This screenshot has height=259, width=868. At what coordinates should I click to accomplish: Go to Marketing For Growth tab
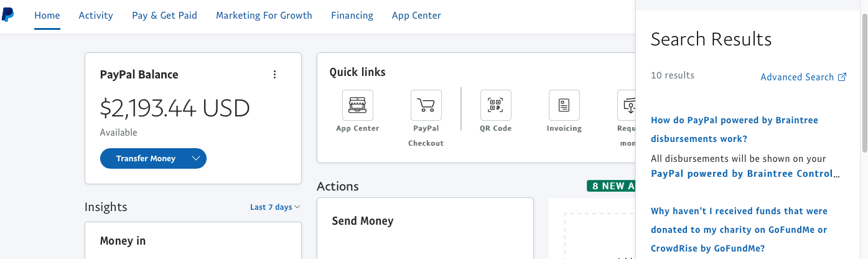point(264,16)
